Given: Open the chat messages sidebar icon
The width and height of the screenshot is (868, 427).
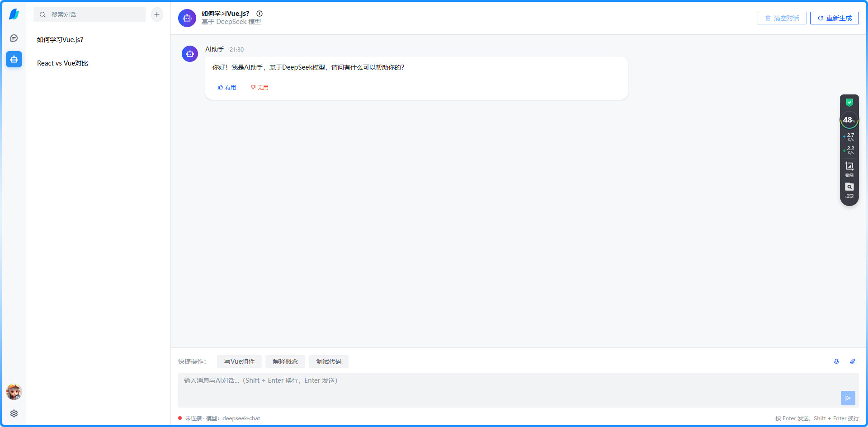Looking at the screenshot, I should (14, 38).
